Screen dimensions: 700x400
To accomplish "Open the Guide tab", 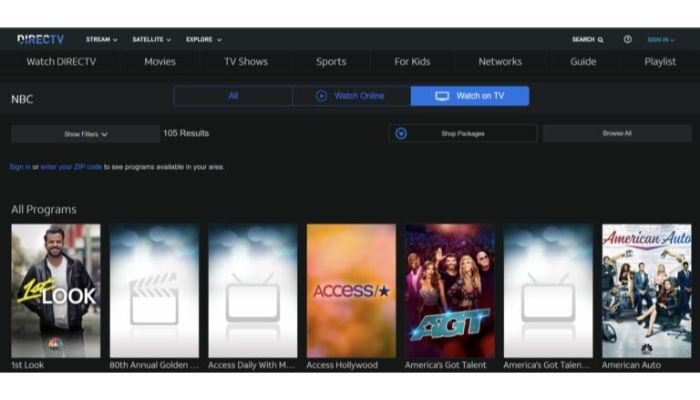I will [583, 62].
